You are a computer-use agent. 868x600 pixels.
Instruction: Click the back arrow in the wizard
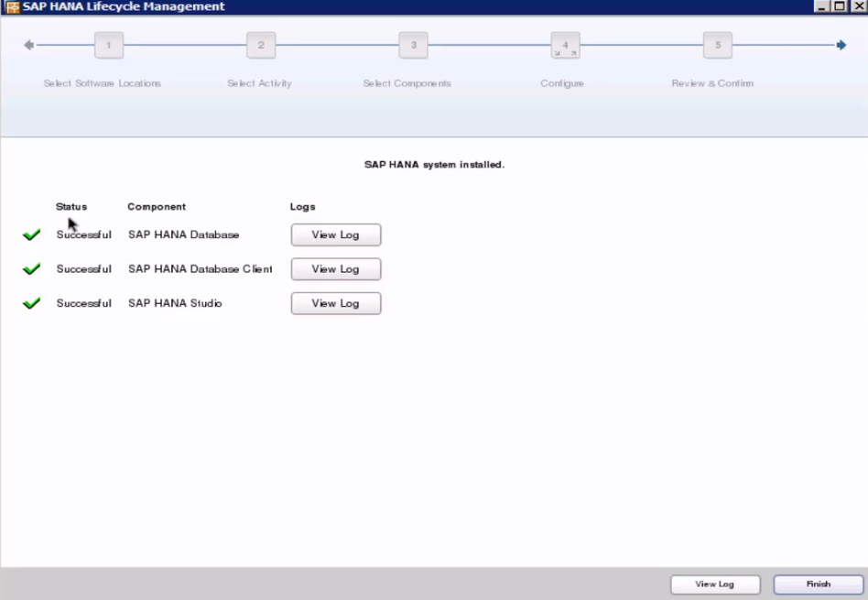pos(28,45)
